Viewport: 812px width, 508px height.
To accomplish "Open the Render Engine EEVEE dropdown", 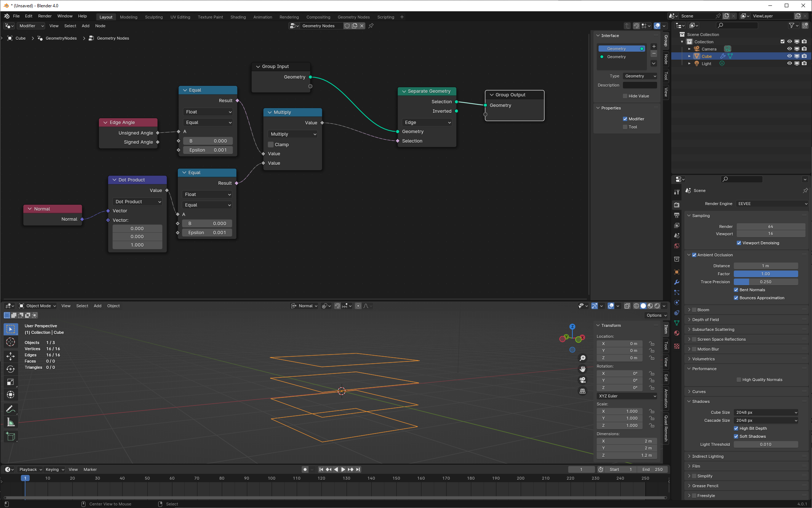I will 772,204.
